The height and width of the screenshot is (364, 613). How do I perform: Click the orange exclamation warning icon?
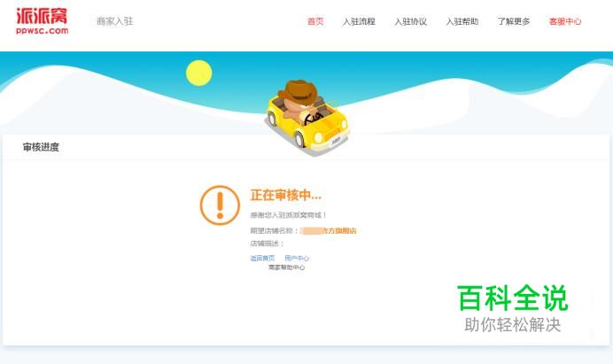220,205
